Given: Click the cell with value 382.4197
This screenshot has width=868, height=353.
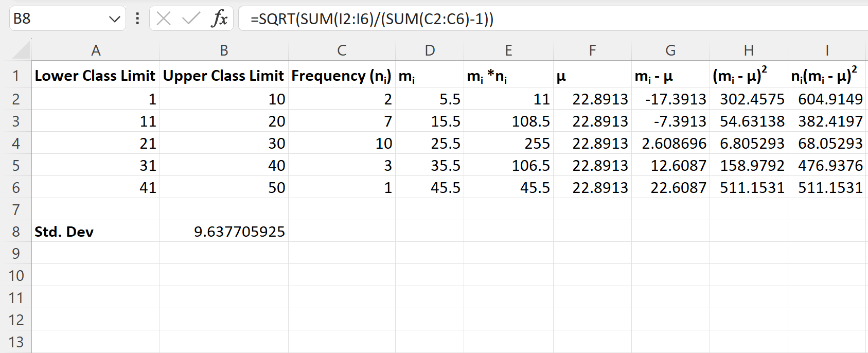Looking at the screenshot, I should pyautogui.click(x=827, y=121).
